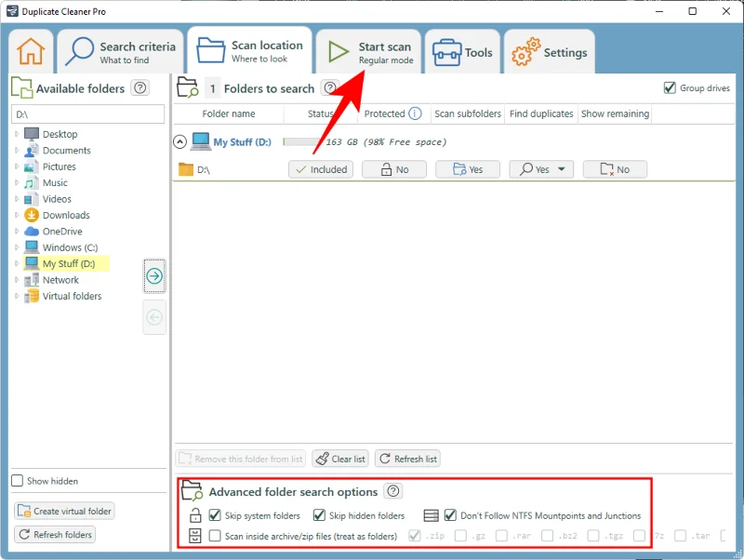
Task: Click the Home house icon tab
Action: 31,52
